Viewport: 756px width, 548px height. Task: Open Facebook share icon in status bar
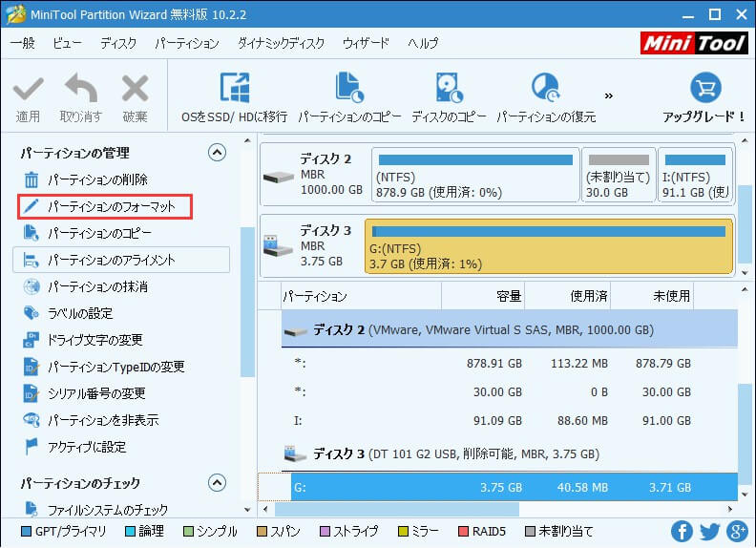tap(682, 531)
